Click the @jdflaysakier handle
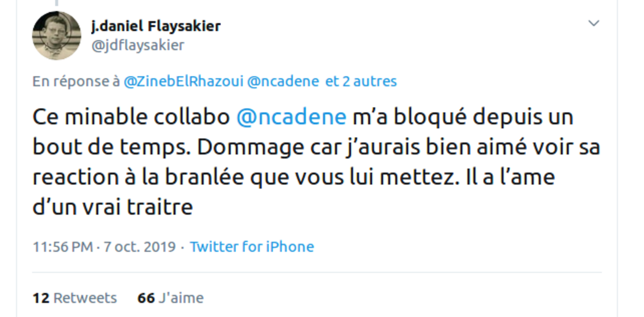 (138, 45)
